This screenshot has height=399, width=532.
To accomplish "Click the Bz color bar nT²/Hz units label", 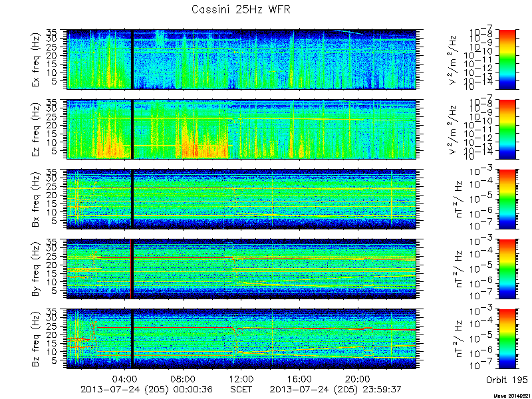I will tap(458, 339).
